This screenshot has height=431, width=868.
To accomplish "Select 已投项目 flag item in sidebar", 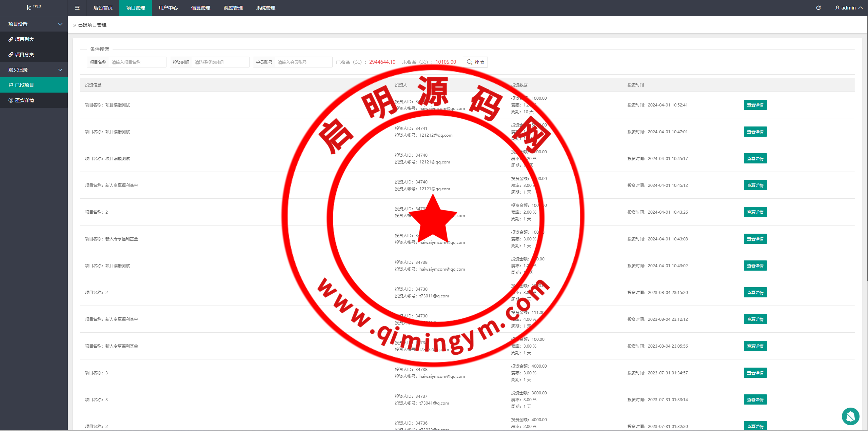I will click(x=24, y=85).
